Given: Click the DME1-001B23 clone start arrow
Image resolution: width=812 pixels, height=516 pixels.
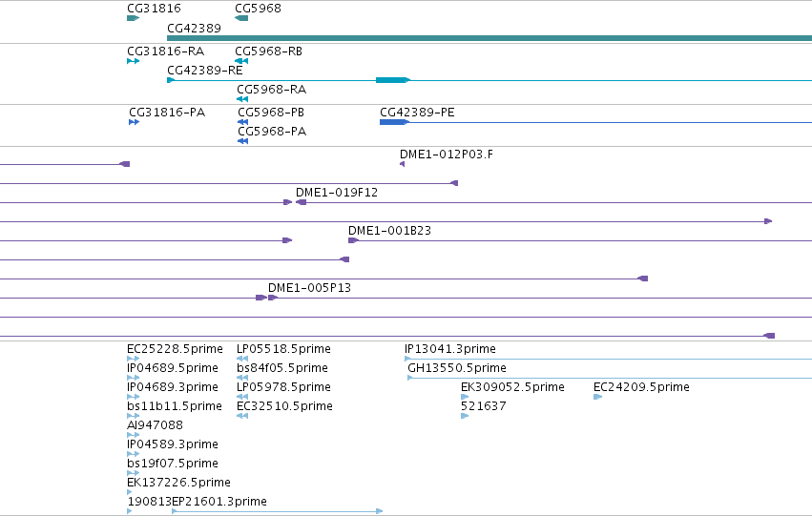Looking at the screenshot, I should click(x=353, y=240).
